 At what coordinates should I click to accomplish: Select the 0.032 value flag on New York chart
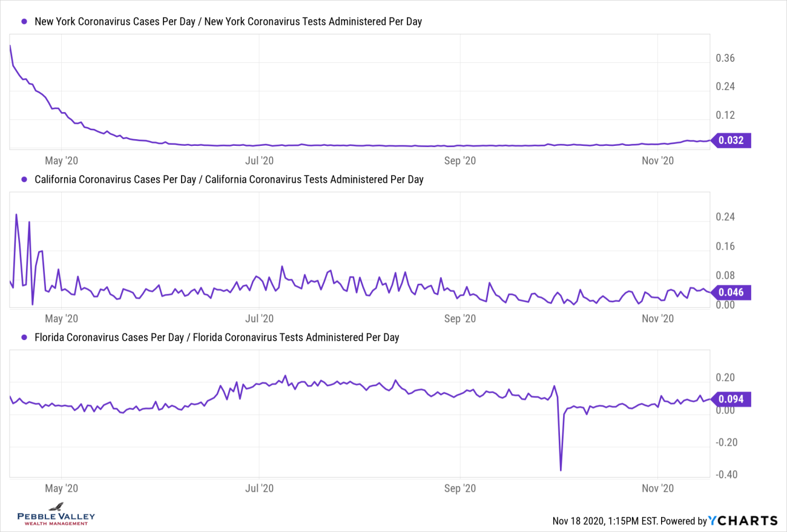click(731, 140)
